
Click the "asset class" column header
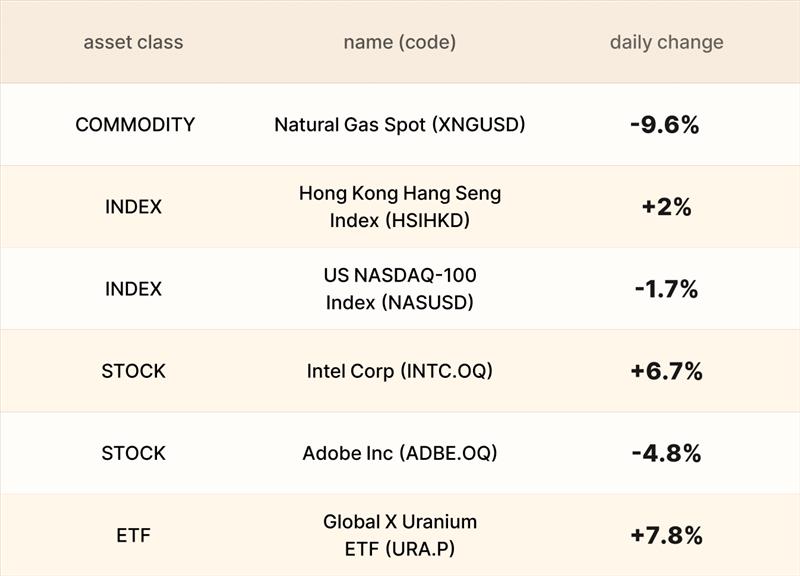pyautogui.click(x=133, y=42)
